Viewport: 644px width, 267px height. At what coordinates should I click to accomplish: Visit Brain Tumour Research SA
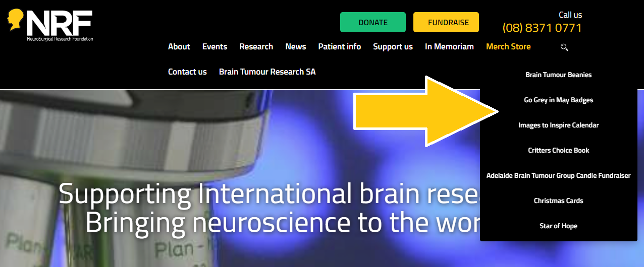(x=267, y=72)
